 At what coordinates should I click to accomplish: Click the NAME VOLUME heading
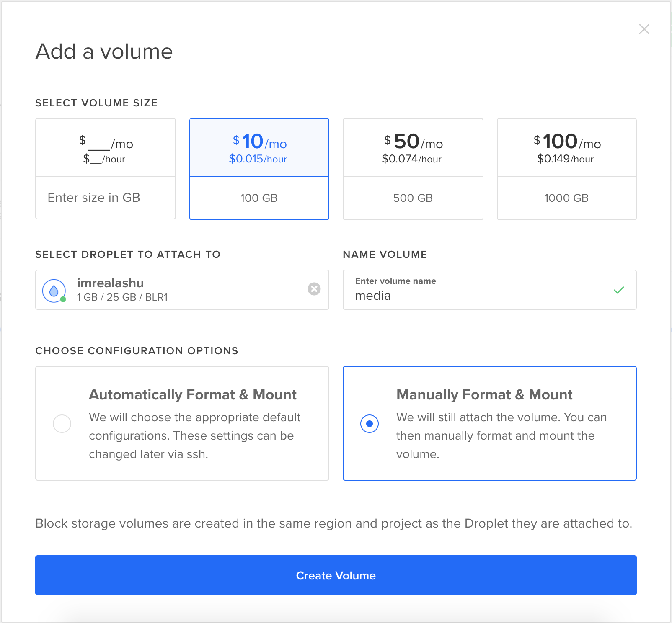pos(385,255)
